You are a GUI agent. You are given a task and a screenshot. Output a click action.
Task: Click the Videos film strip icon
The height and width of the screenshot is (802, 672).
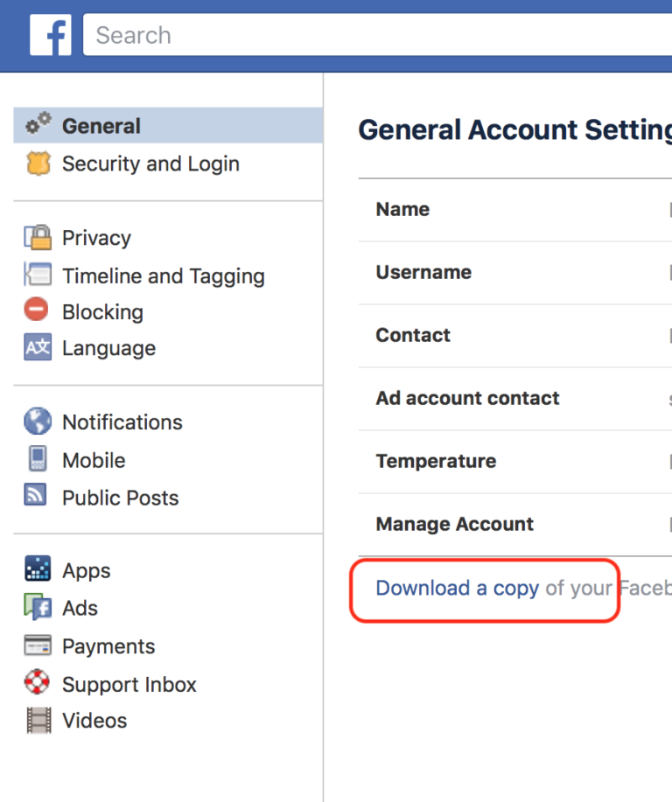pyautogui.click(x=38, y=720)
